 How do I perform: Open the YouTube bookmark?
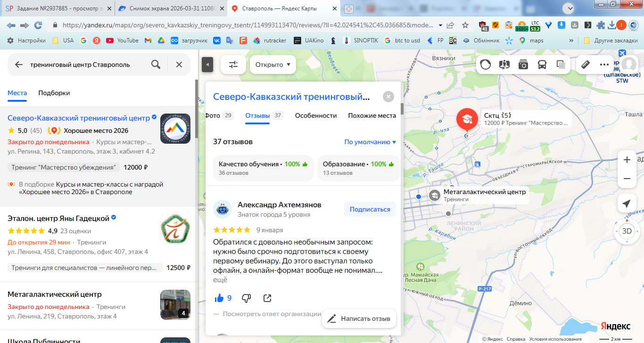click(123, 41)
